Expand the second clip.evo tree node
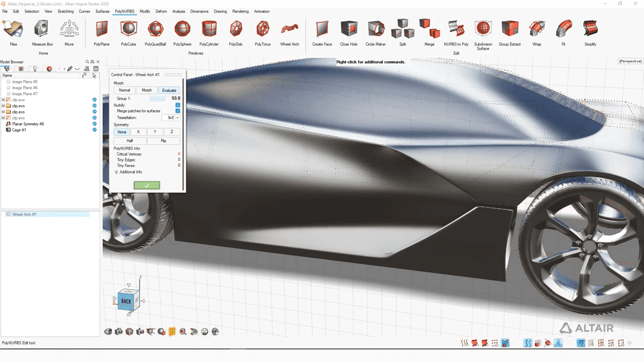The height and width of the screenshot is (362, 644). click(x=3, y=106)
